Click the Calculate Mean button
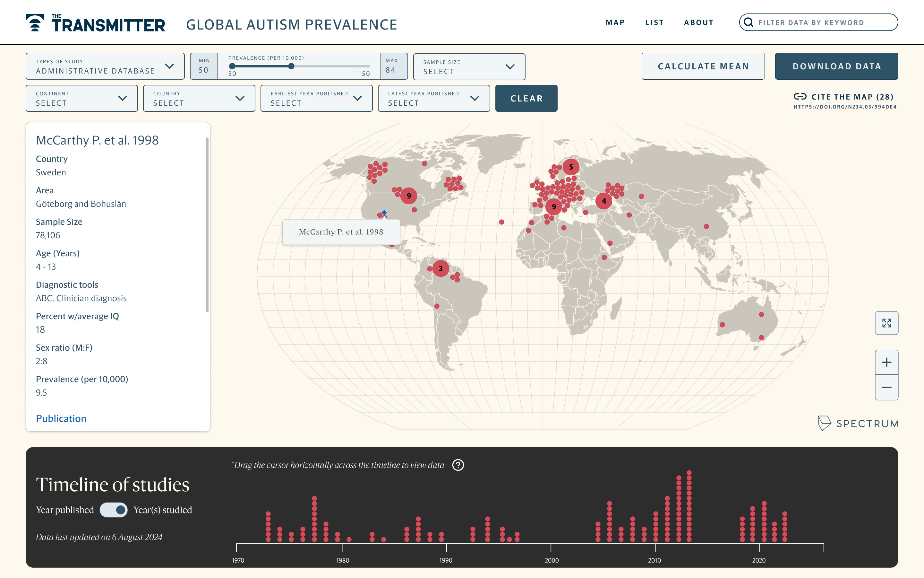This screenshot has height=578, width=924. pos(703,66)
